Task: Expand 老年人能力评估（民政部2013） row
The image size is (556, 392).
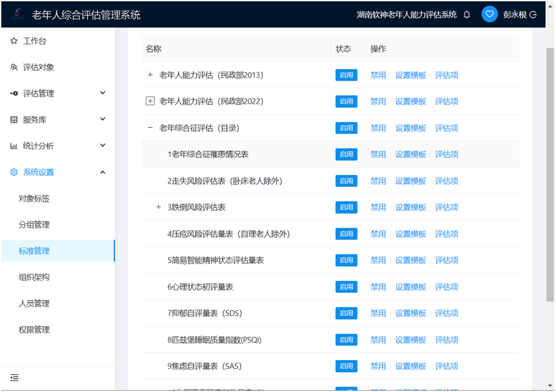Action: pyautogui.click(x=150, y=75)
